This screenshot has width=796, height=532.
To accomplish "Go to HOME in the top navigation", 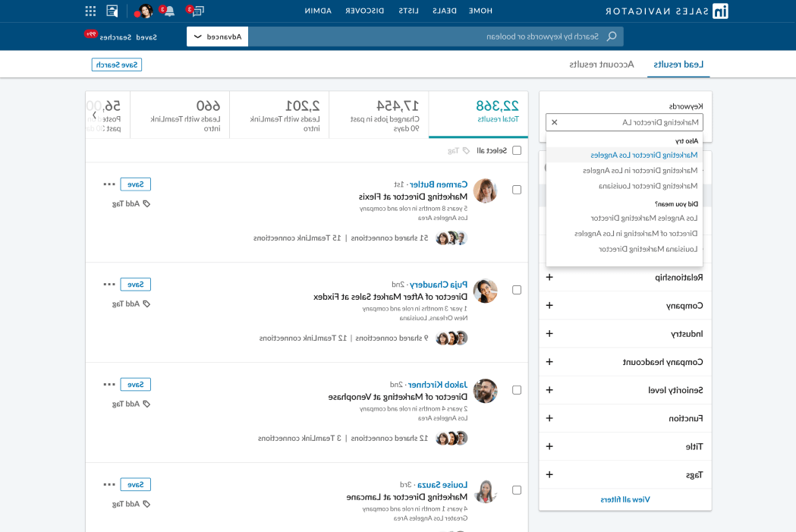I will pyautogui.click(x=480, y=11).
